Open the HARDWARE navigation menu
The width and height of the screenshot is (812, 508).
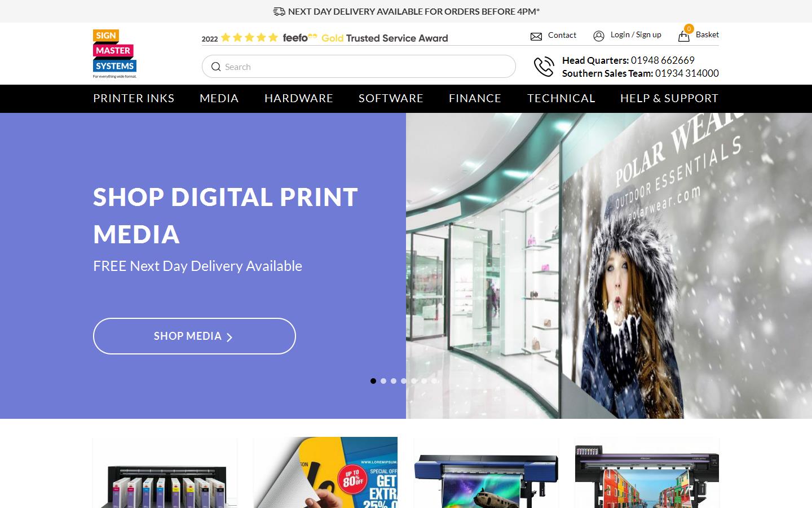(299, 99)
